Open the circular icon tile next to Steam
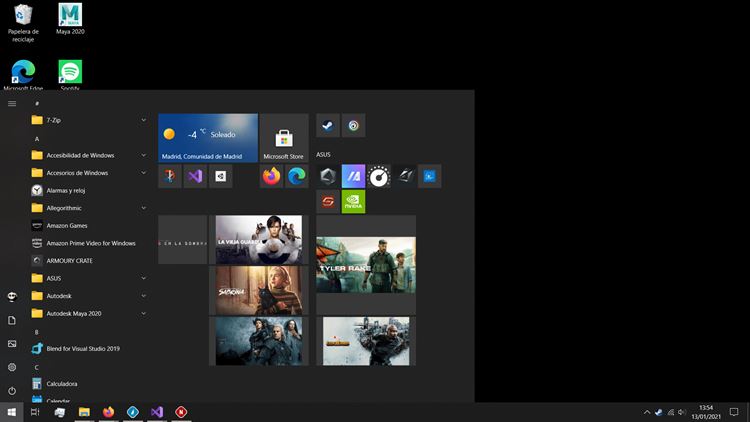Screen dimensions: 750x422 353,125
